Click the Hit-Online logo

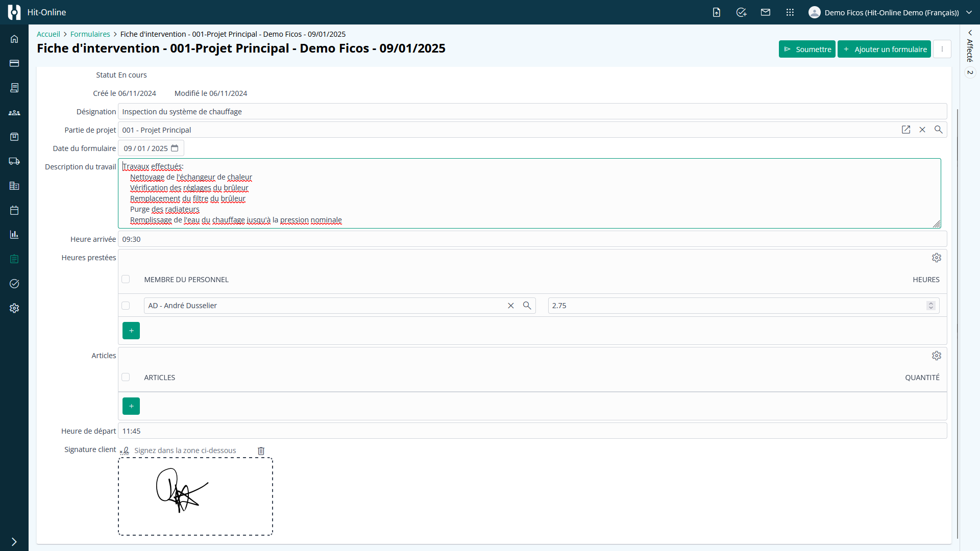click(14, 12)
